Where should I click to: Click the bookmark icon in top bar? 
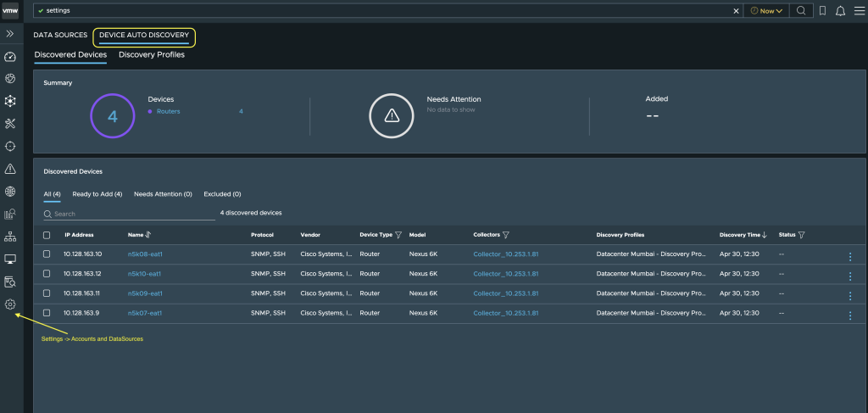[x=822, y=10]
